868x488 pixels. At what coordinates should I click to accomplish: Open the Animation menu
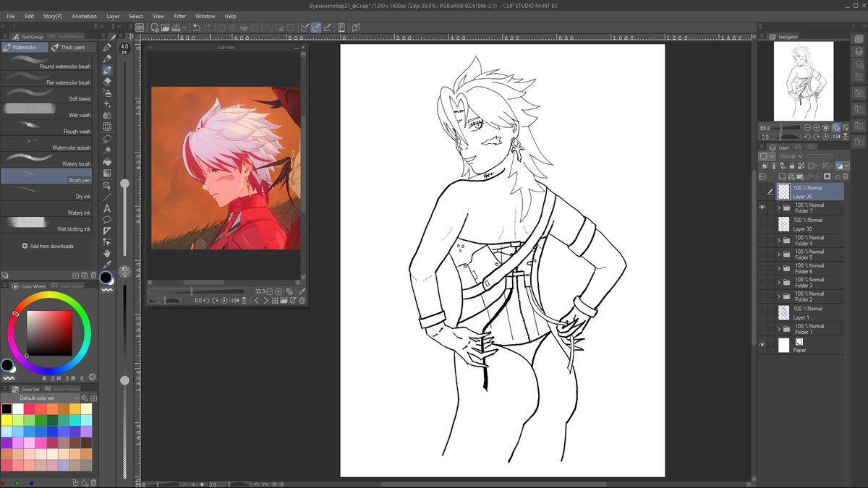(x=84, y=16)
